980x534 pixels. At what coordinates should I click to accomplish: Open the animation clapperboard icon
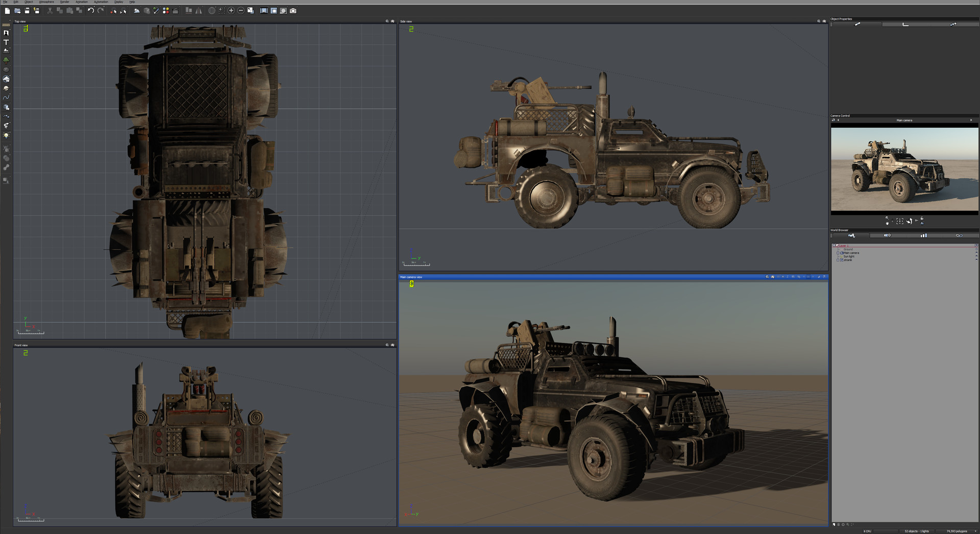176,11
